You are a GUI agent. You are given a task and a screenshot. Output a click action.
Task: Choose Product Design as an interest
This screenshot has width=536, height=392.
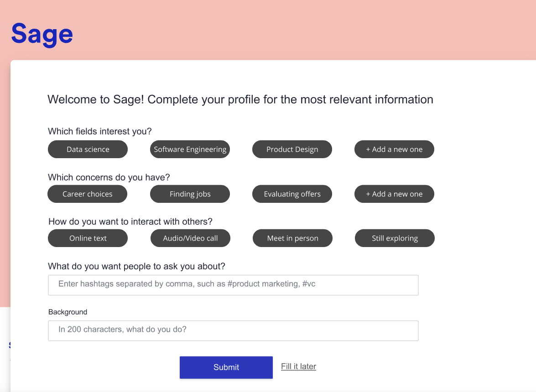click(292, 149)
